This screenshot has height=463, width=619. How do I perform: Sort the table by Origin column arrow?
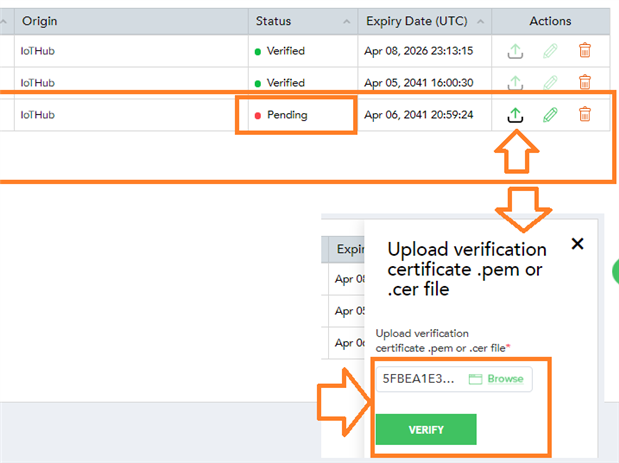click(x=238, y=21)
